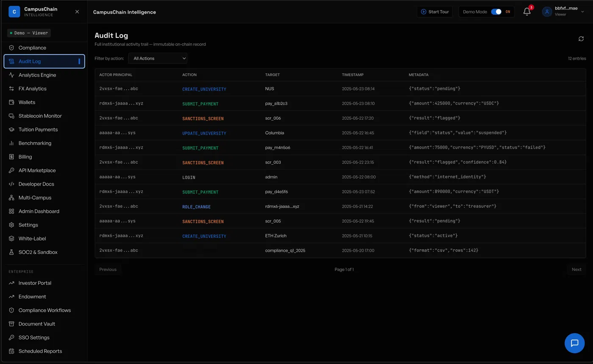Screen dimensions: 593x364
Task: Click target cell compliance_q1_2025
Action: point(285,251)
